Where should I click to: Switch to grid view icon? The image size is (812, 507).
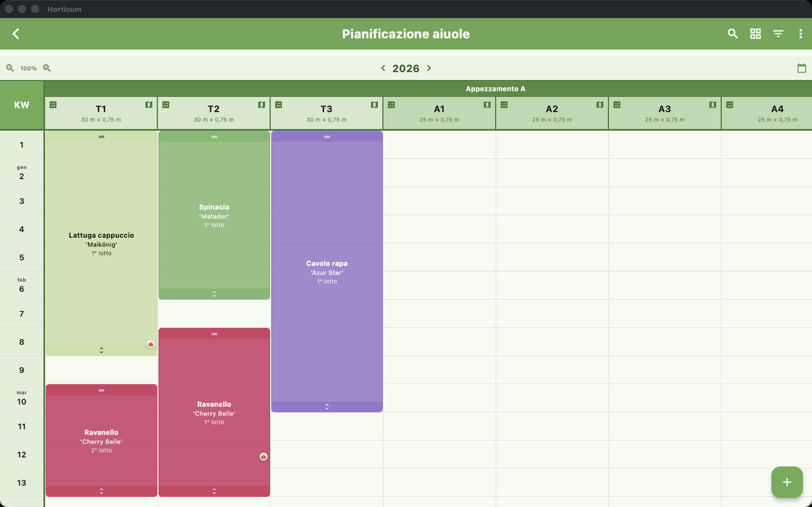755,34
